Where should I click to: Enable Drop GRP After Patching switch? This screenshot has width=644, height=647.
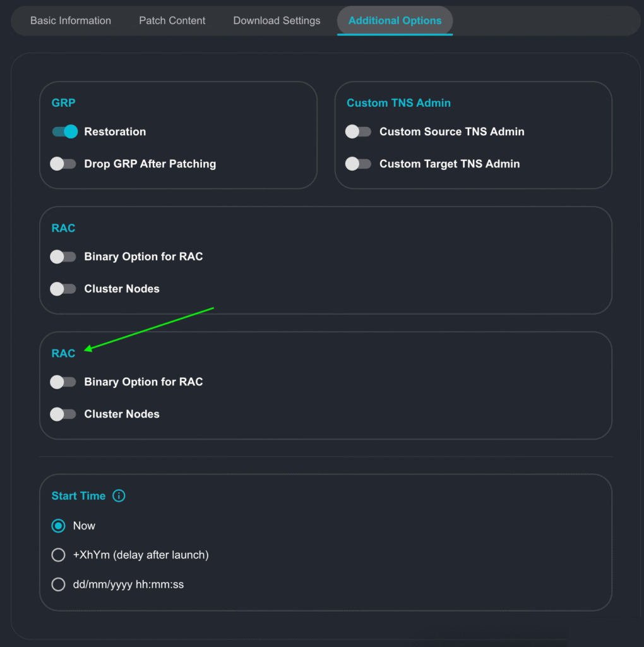[63, 164]
